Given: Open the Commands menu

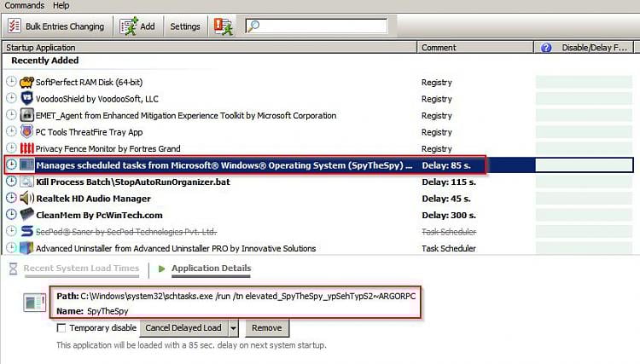Looking at the screenshot, I should point(24,5).
